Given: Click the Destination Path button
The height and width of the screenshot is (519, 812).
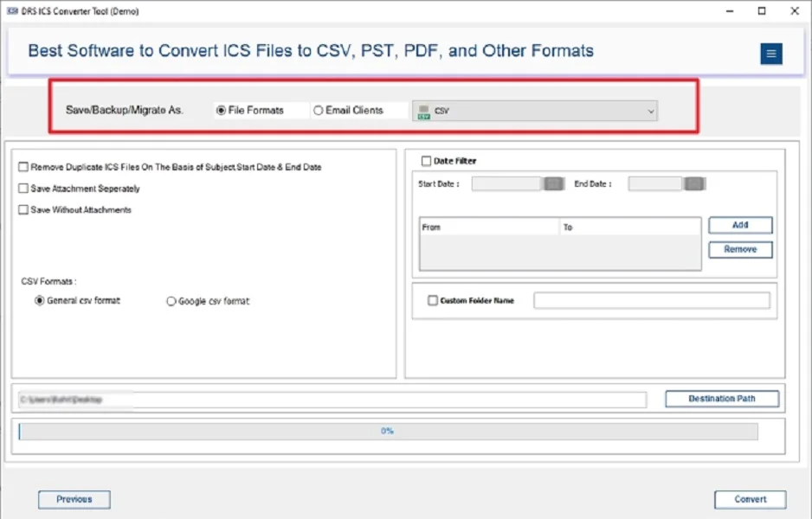Looking at the screenshot, I should pos(721,399).
